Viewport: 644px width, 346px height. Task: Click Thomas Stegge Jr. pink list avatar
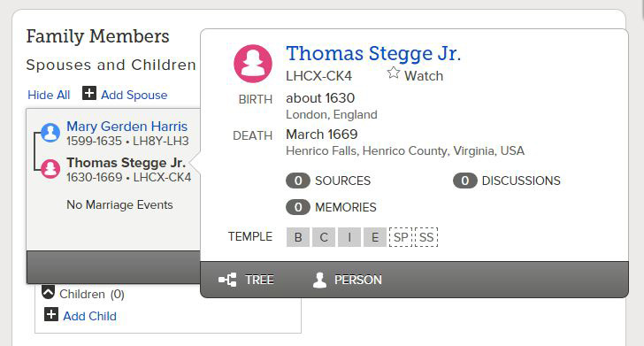pyautogui.click(x=50, y=168)
